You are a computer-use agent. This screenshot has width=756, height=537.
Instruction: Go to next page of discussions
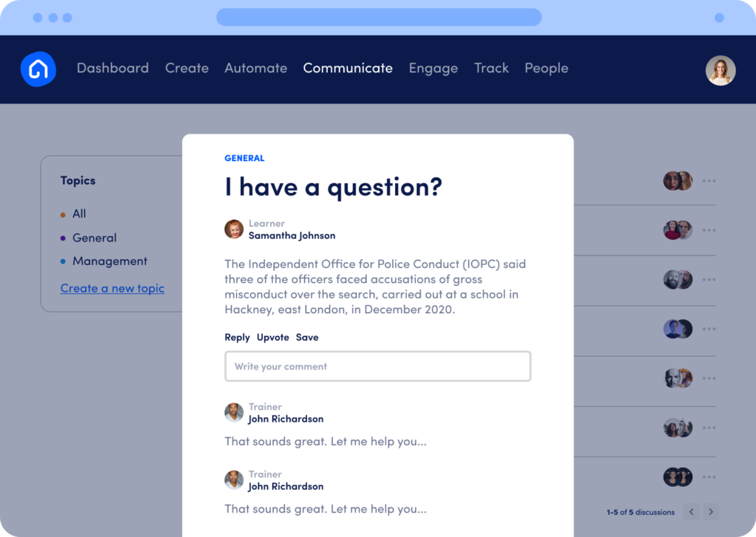(x=710, y=511)
